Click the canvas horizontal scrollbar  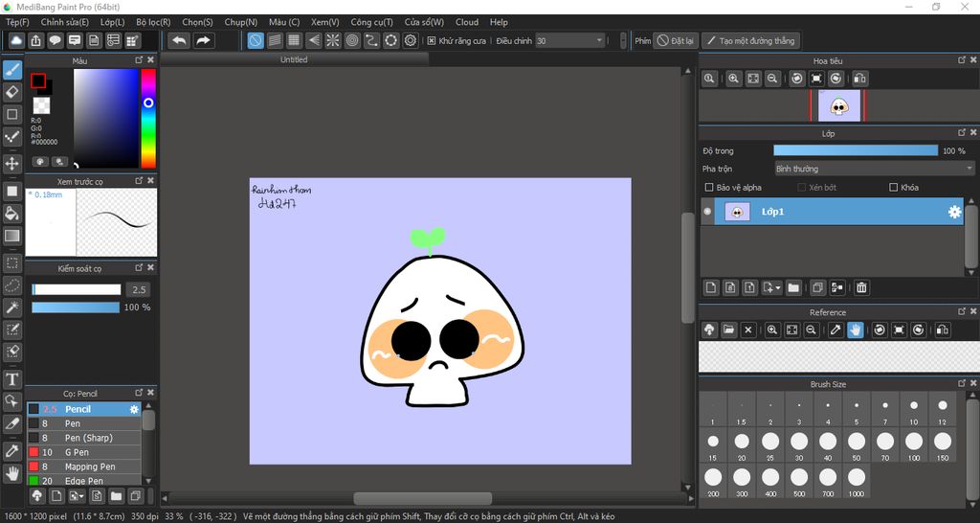[422, 499]
